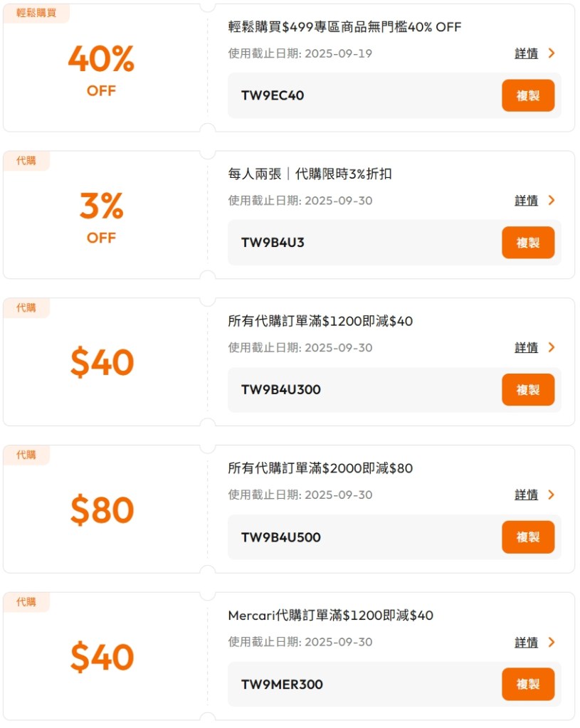Select the TW9EC40 code text
580x728 pixels.
pos(273,95)
